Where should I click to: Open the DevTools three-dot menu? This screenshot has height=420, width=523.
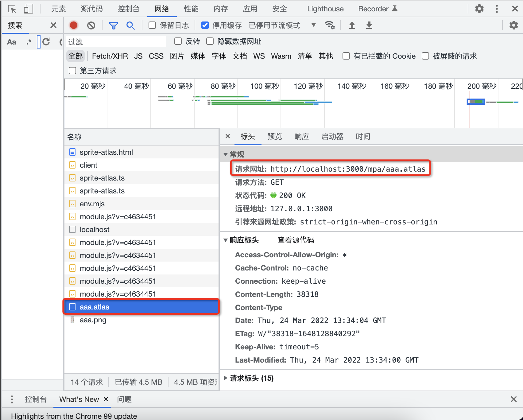497,9
